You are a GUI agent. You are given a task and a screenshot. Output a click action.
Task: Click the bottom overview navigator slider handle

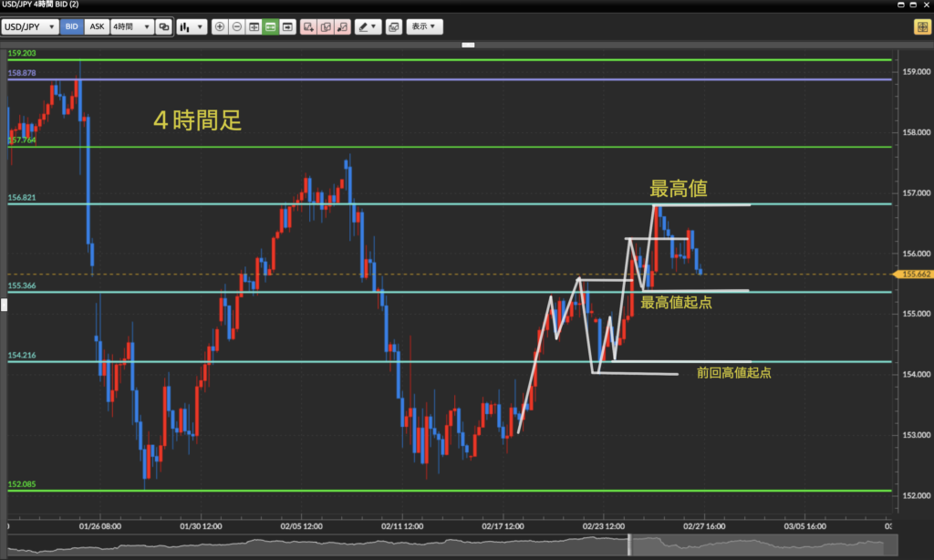629,544
